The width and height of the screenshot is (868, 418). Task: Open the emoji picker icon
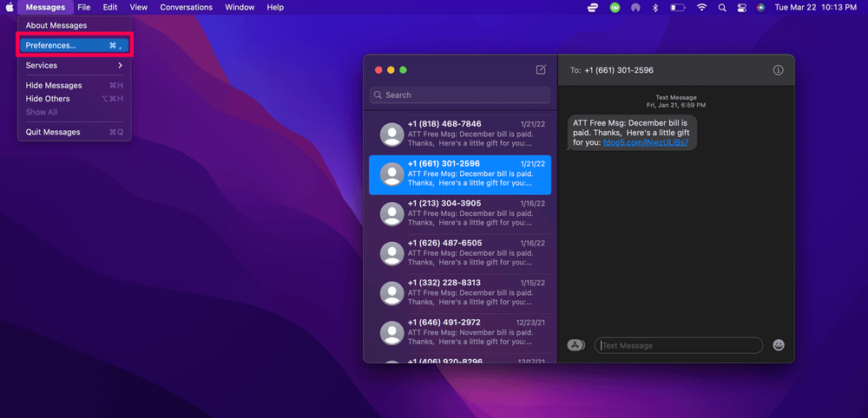coord(779,345)
